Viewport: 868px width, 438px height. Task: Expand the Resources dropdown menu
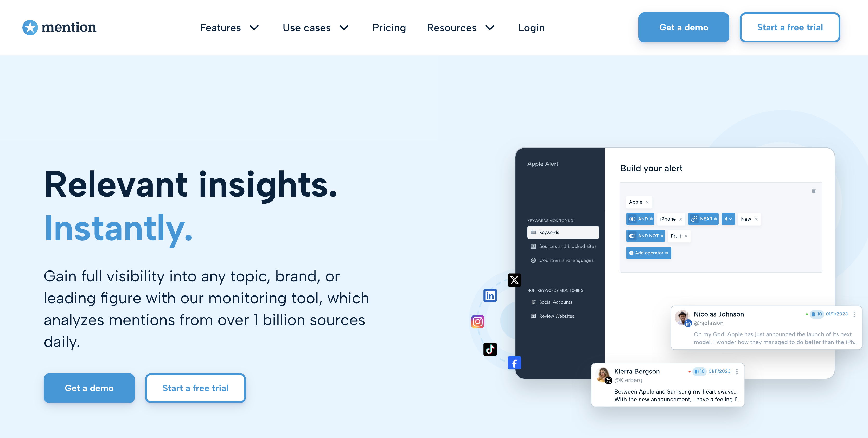[461, 27]
